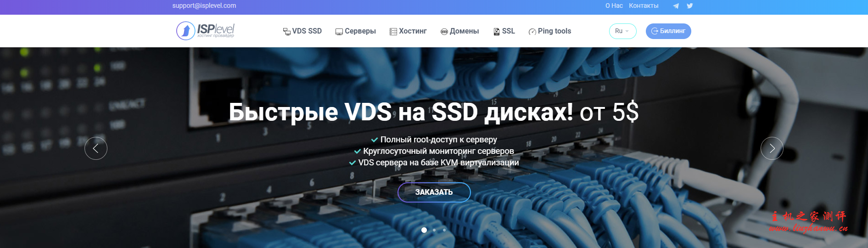868x248 pixels.
Task: Select the third carousel dot
Action: point(444,230)
